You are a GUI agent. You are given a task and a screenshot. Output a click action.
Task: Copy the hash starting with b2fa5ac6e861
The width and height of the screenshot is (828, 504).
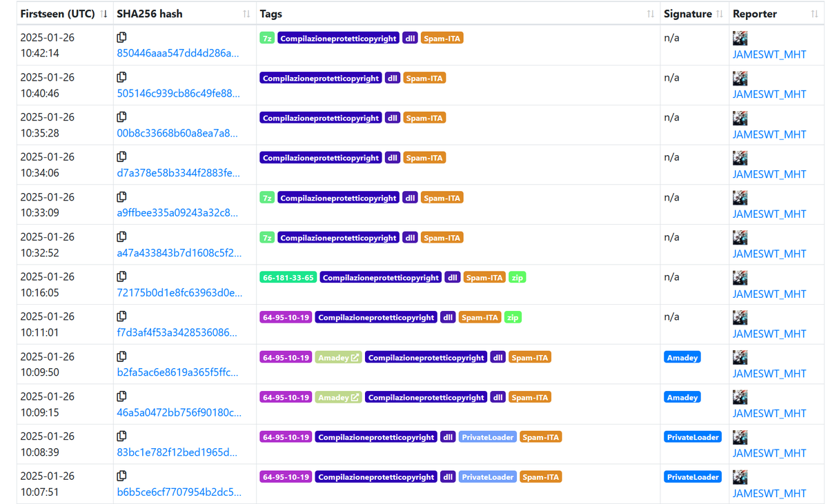(121, 356)
